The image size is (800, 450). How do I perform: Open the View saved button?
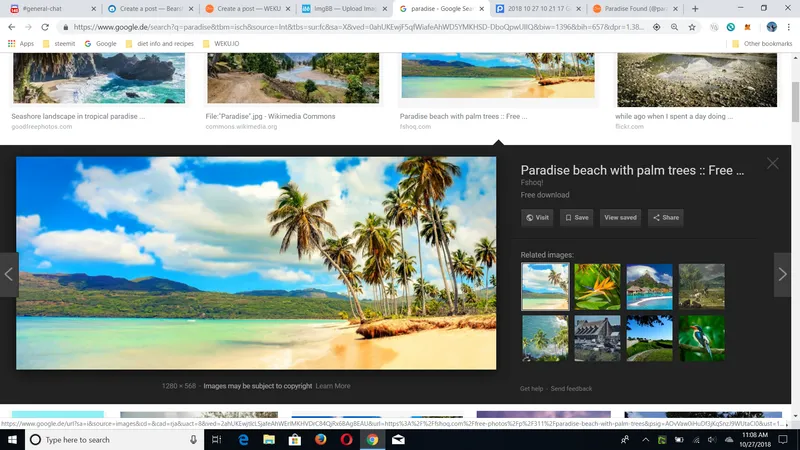620,217
